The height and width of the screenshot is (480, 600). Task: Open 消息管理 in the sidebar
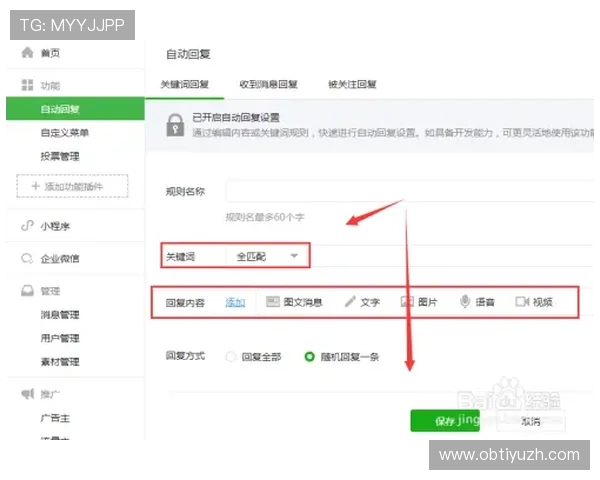tap(60, 315)
